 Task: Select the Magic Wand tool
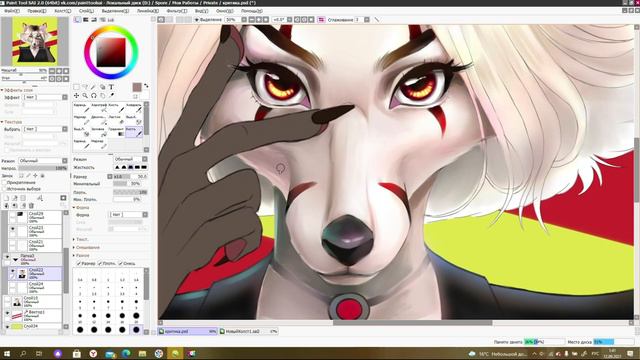pyautogui.click(x=93, y=87)
